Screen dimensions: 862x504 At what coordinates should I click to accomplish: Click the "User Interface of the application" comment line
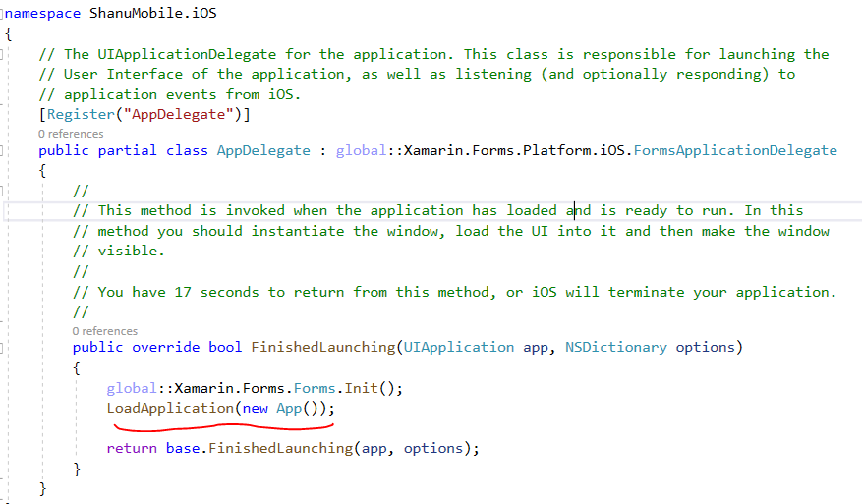[418, 75]
